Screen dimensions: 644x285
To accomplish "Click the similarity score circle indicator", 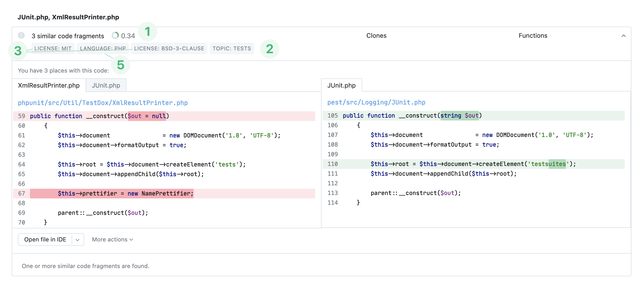I will click(115, 36).
